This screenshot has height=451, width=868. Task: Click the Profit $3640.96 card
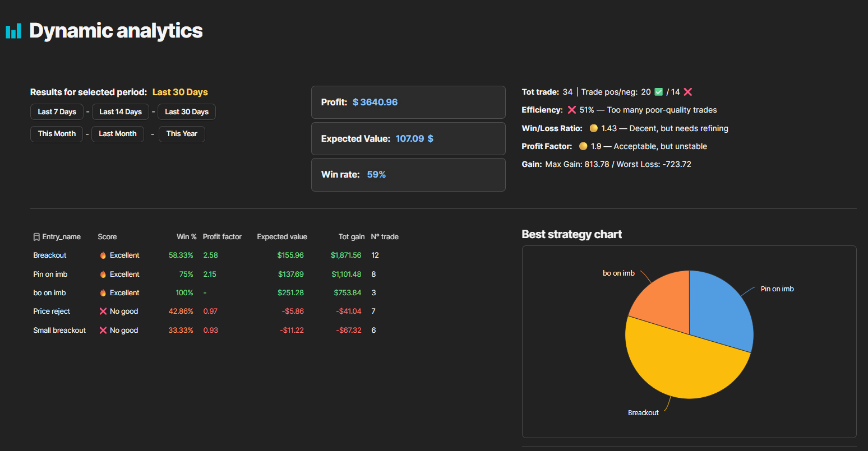pyautogui.click(x=408, y=103)
